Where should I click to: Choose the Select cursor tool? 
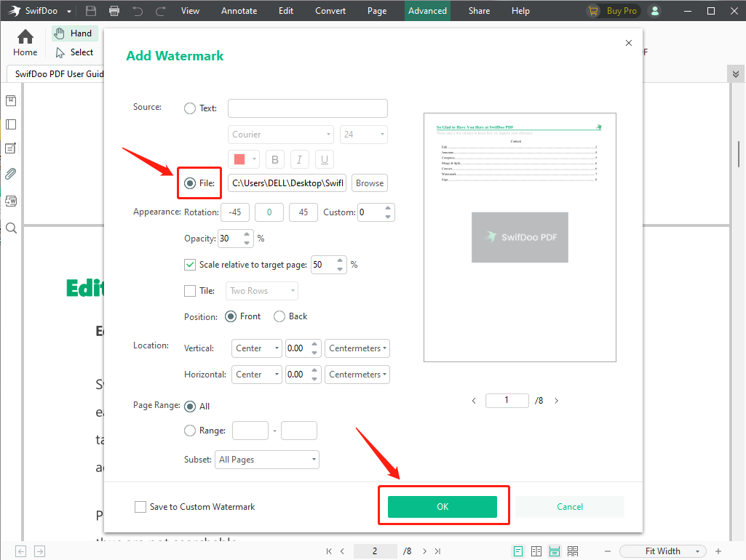pos(75,52)
